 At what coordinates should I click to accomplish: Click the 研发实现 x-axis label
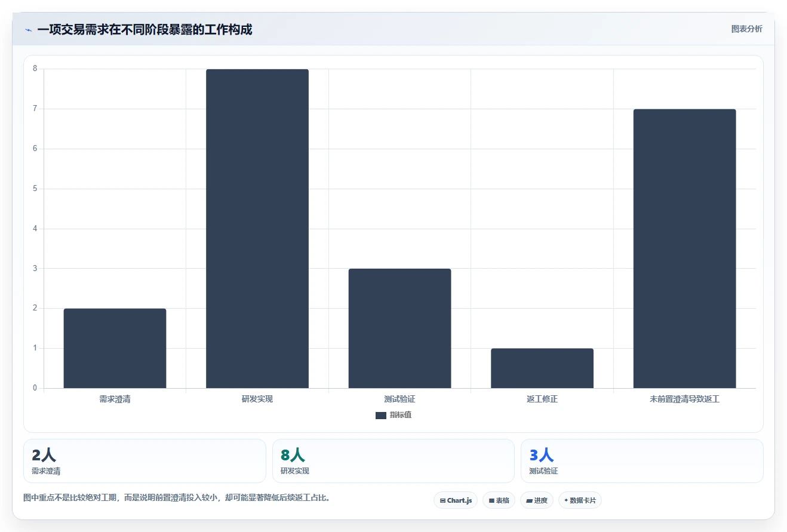257,399
